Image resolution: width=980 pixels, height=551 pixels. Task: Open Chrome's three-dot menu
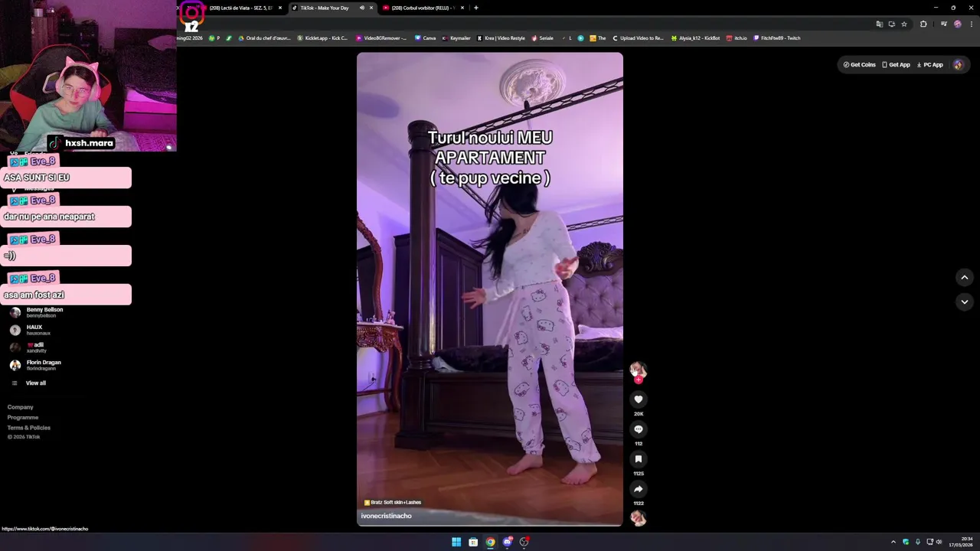pyautogui.click(x=972, y=24)
